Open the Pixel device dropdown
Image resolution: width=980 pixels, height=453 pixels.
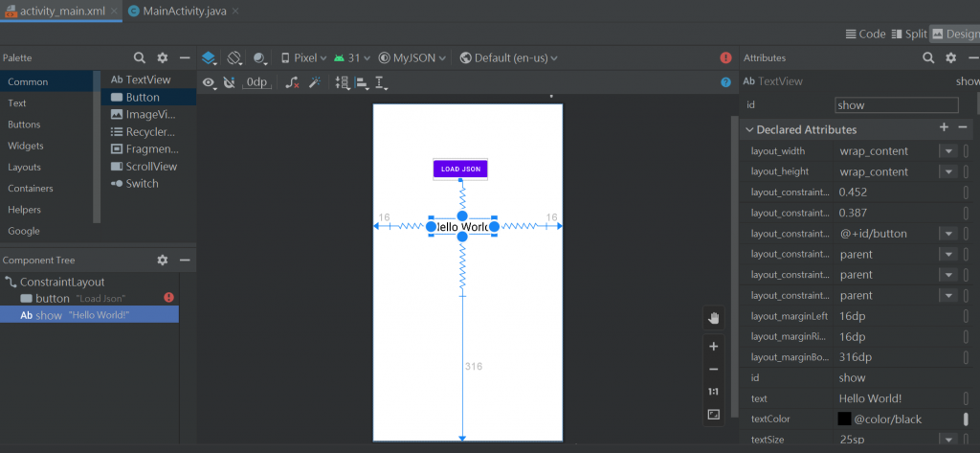[x=303, y=58]
